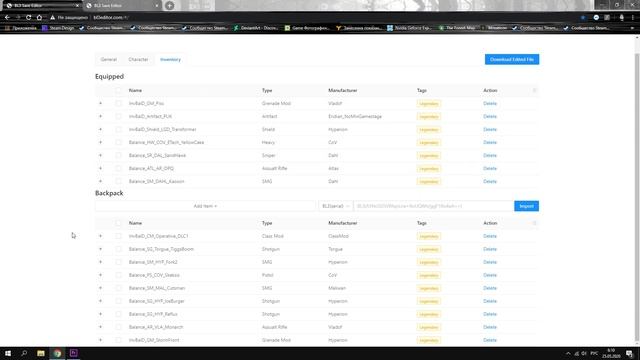
Task: Delete the Balance_AR_VLA_Monarch rifle
Action: click(490, 327)
